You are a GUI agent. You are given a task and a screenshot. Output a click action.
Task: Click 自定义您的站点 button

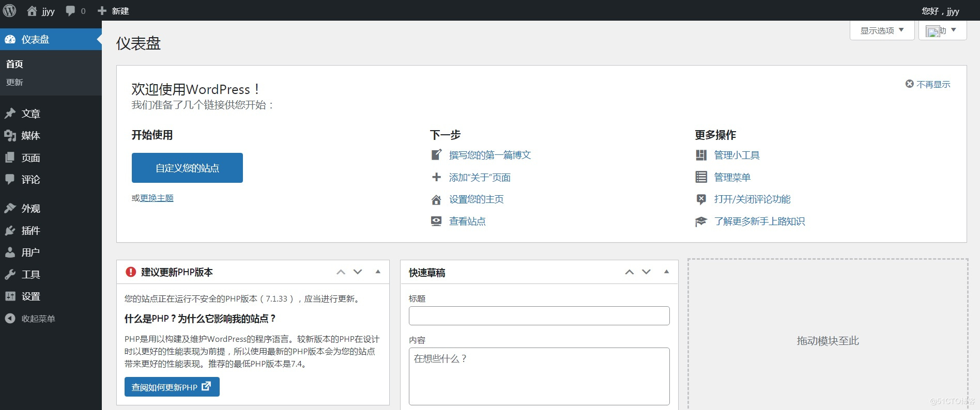tap(187, 168)
